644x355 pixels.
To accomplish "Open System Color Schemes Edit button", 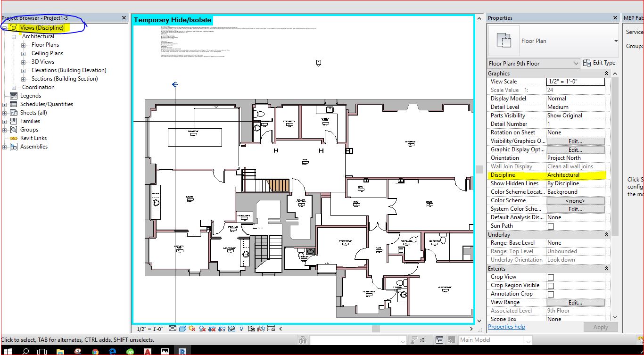I will pos(575,209).
